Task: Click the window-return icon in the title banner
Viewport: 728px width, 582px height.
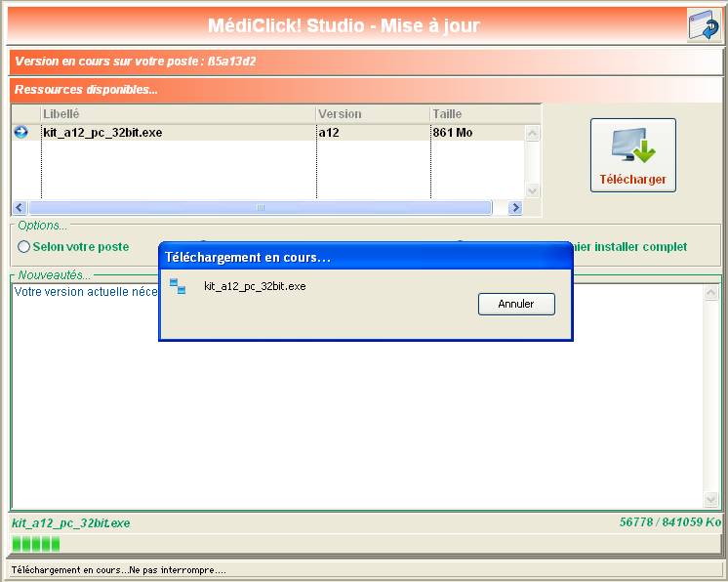Action: click(704, 25)
